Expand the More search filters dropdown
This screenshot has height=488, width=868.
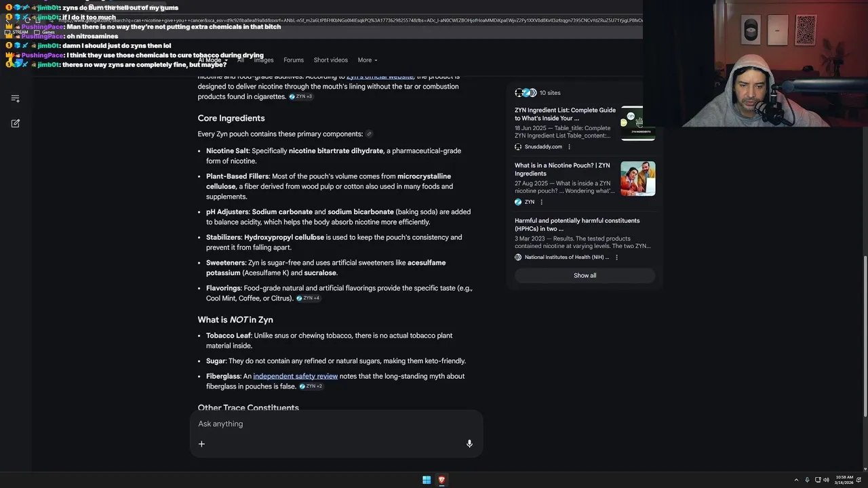pos(368,60)
